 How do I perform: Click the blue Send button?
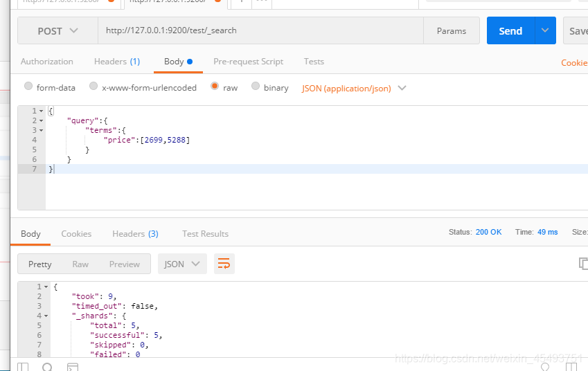(x=510, y=30)
